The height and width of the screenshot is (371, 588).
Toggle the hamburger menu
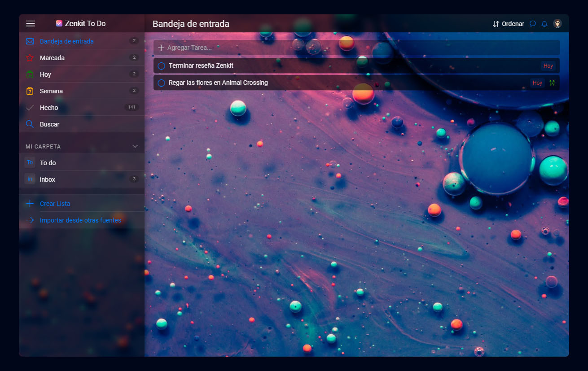[31, 23]
